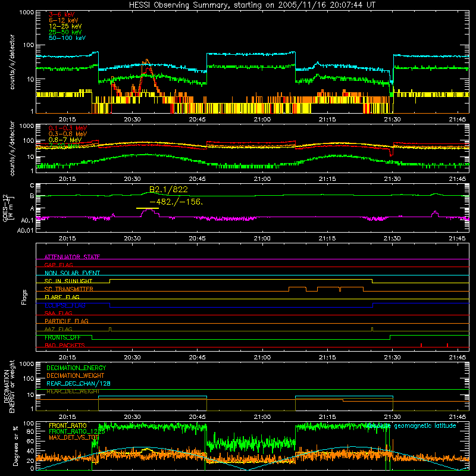The width and height of the screenshot is (476, 476).
Task: Select the '3-6 keV' legend label
Action: [x=62, y=14]
